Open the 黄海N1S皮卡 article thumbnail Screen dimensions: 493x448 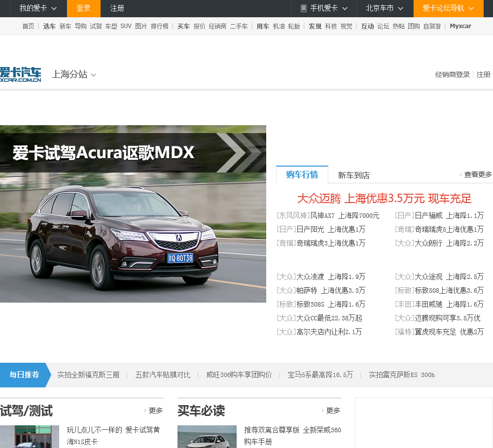[x=30, y=437]
